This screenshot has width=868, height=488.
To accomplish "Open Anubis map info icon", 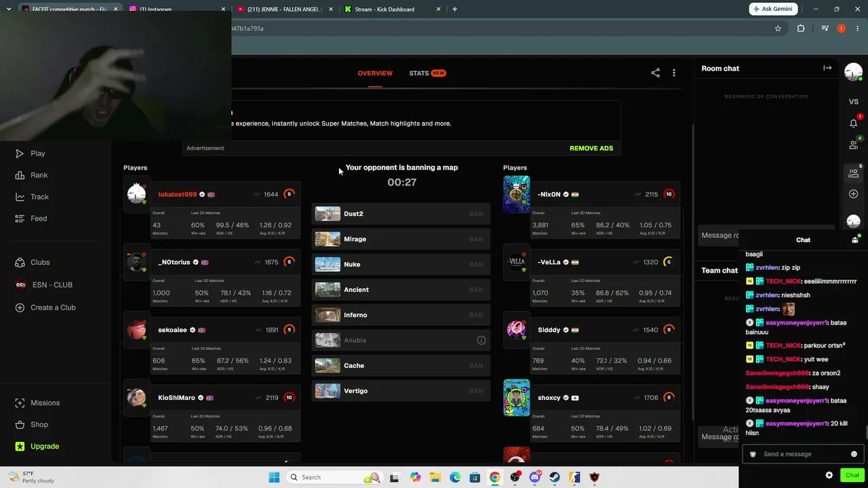I will click(x=481, y=340).
